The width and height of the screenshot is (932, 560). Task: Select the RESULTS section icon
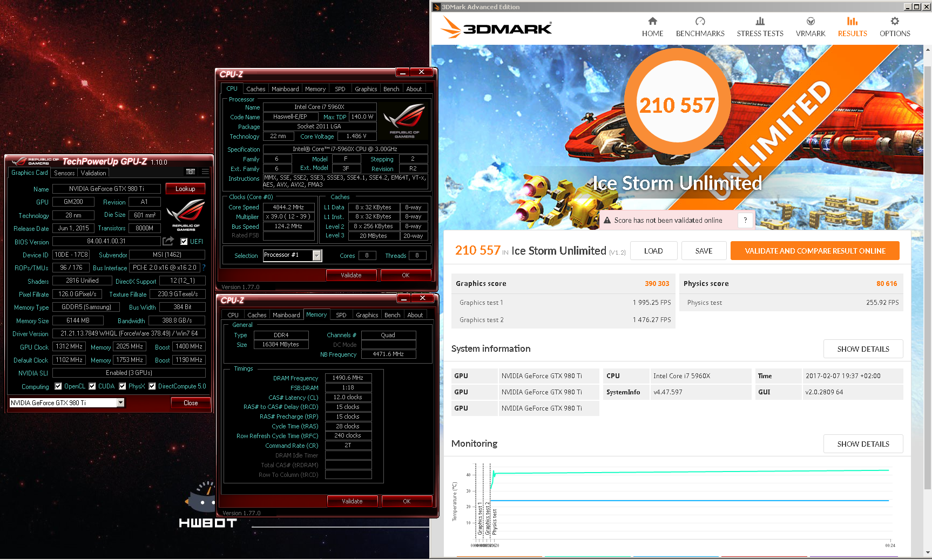click(x=852, y=21)
